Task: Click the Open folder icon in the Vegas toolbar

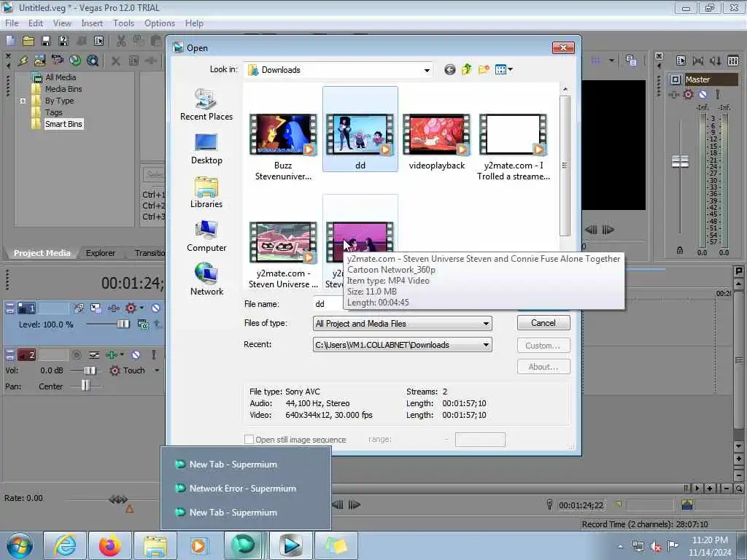Action: [x=28, y=41]
